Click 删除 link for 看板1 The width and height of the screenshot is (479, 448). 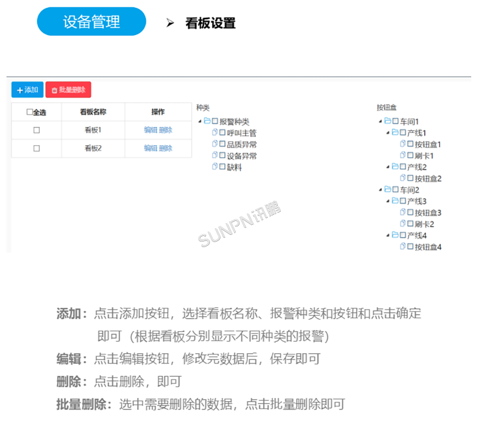click(165, 130)
